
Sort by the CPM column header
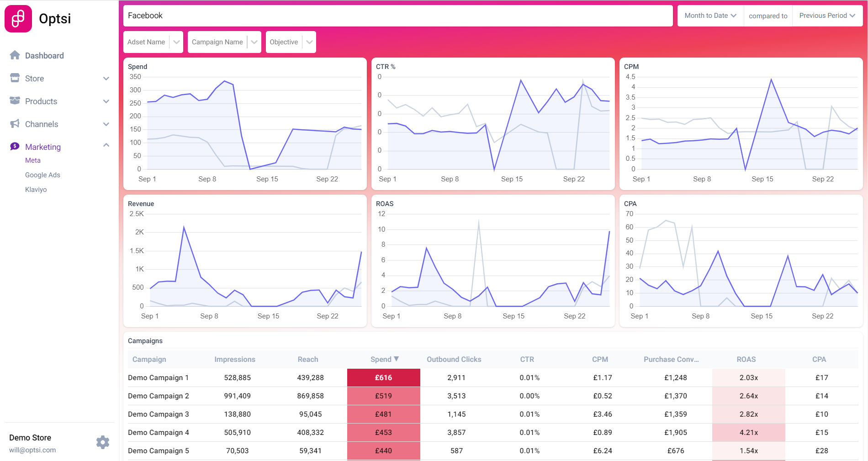tap(600, 360)
